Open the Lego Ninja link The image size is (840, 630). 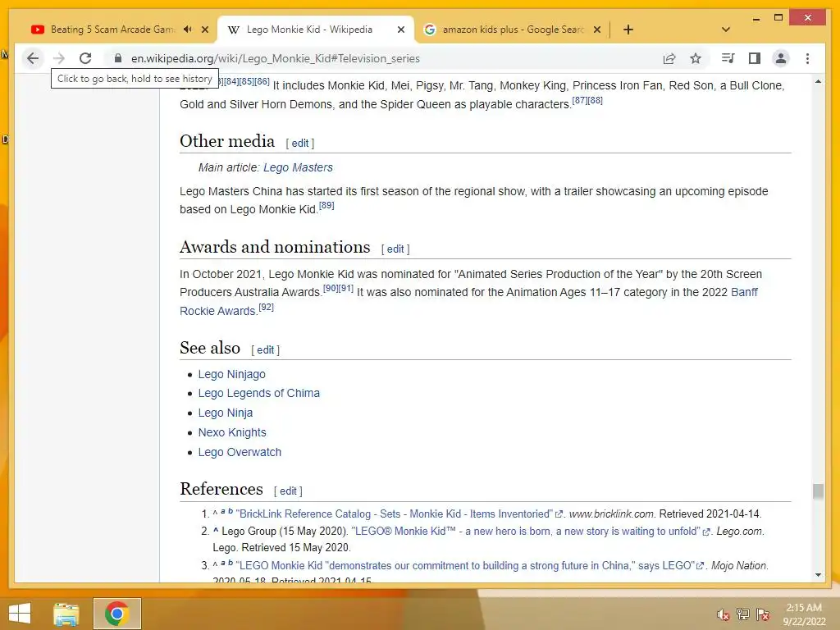[225, 413]
